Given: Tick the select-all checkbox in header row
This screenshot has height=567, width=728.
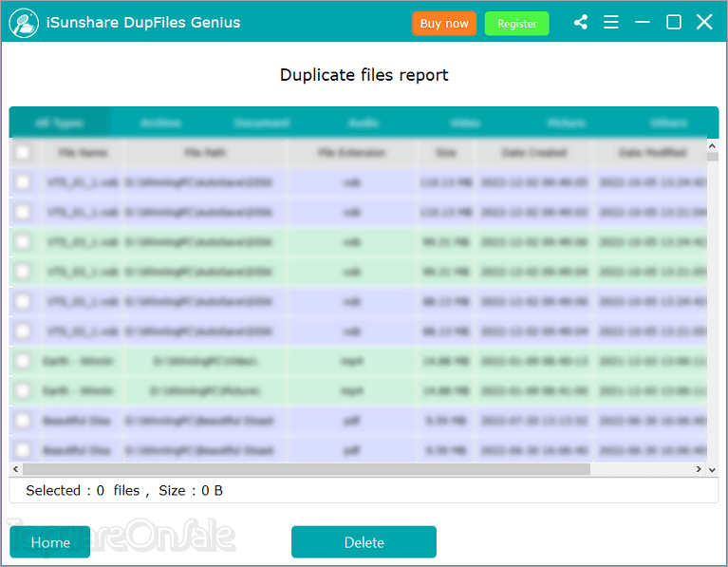Looking at the screenshot, I should (x=22, y=153).
